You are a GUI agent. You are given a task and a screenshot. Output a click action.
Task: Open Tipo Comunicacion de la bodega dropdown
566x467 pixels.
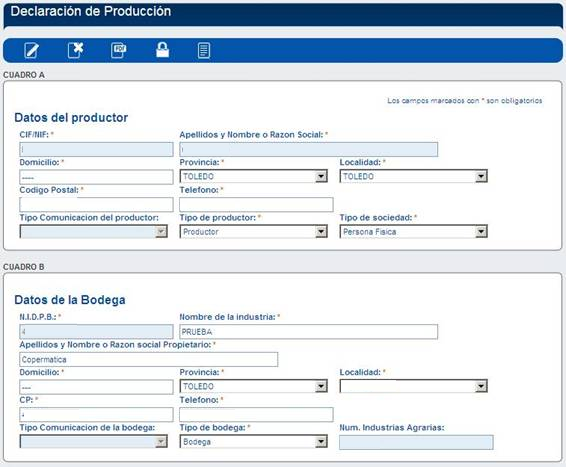click(x=93, y=441)
